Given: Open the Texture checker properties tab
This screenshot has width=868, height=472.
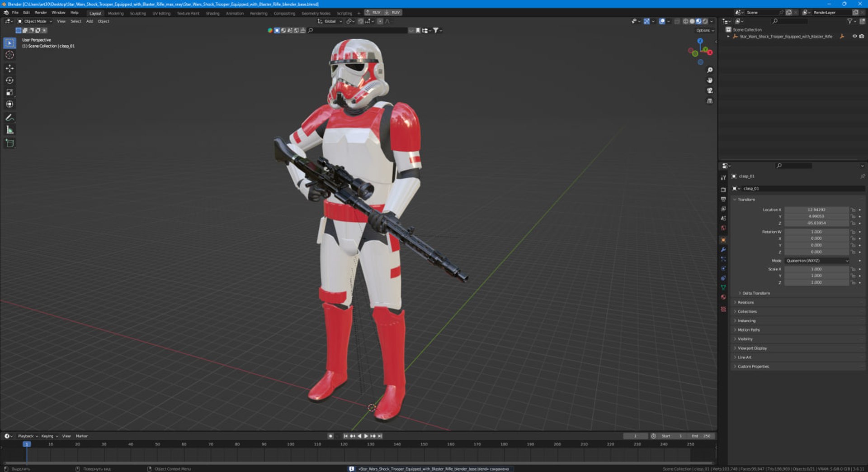Looking at the screenshot, I should click(723, 309).
